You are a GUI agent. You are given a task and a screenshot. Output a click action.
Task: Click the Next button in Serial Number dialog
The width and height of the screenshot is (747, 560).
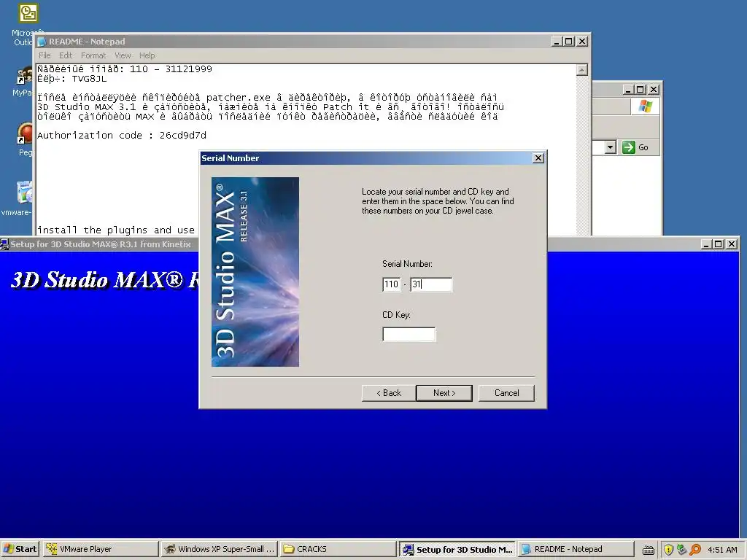point(444,393)
